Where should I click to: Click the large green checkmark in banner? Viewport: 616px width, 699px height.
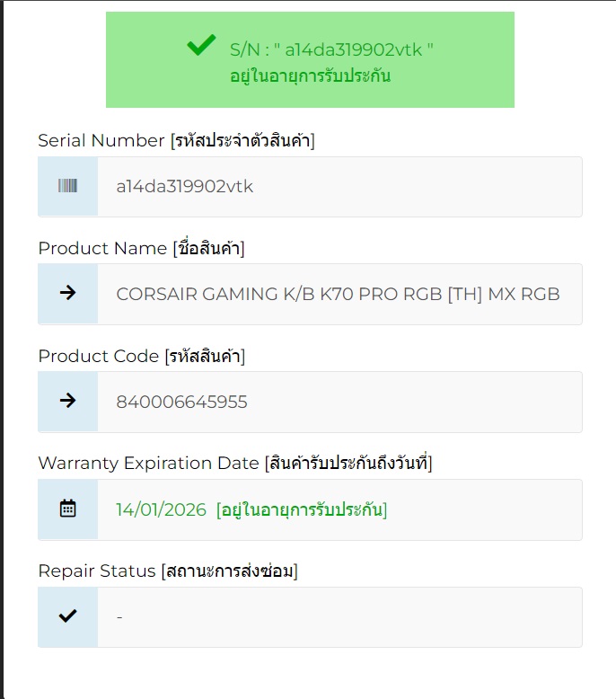point(201,45)
